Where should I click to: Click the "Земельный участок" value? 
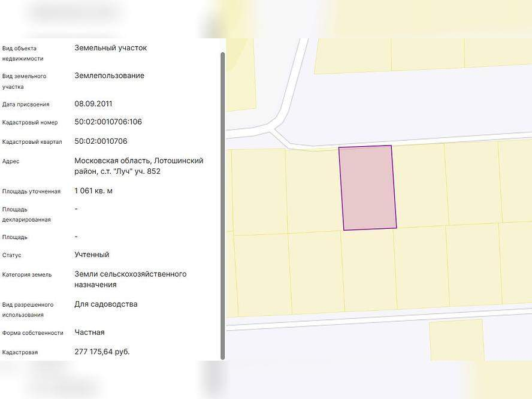click(x=110, y=48)
